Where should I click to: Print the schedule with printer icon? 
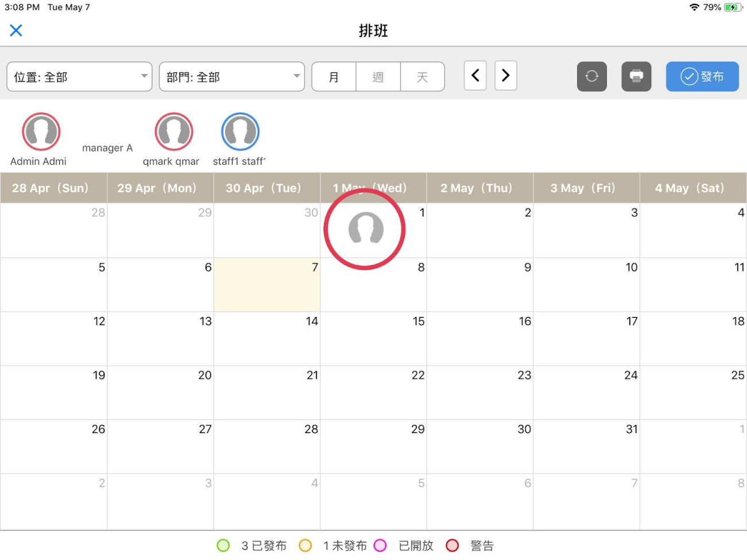636,76
